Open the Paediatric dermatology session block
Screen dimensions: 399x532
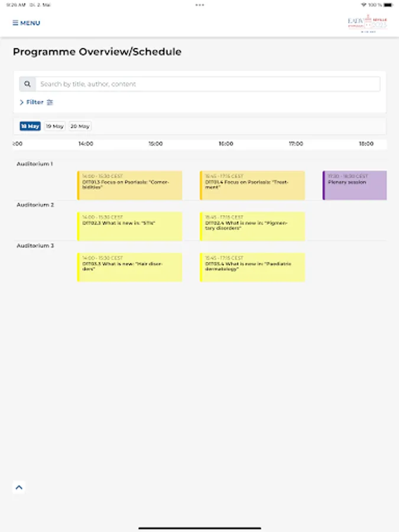pos(252,267)
